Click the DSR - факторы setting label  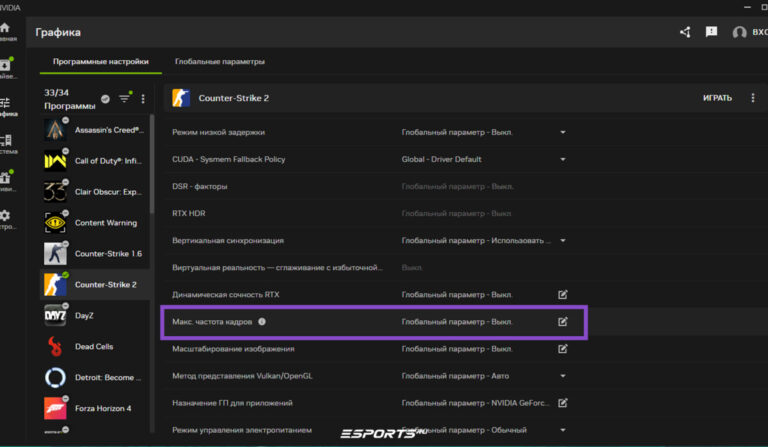[200, 186]
